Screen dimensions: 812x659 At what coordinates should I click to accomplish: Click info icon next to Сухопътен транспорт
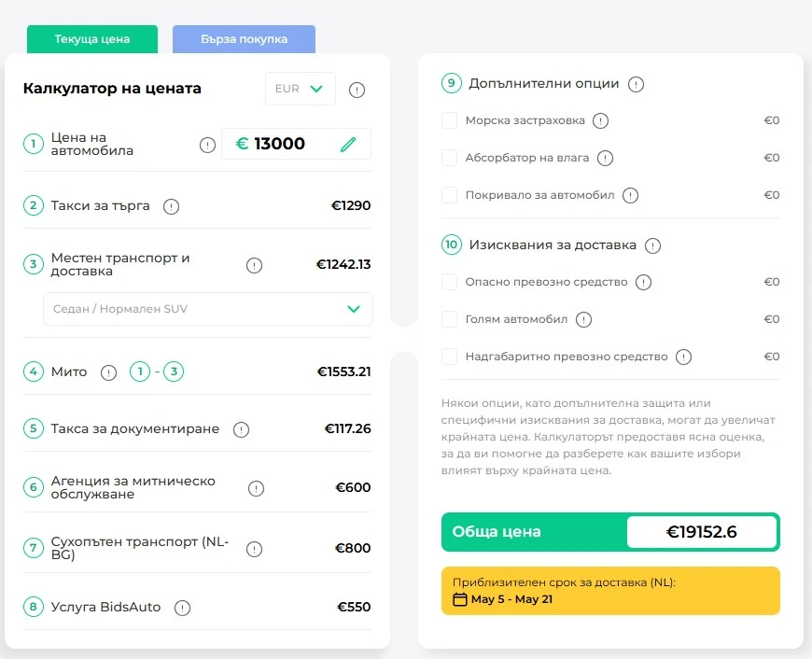(254, 549)
